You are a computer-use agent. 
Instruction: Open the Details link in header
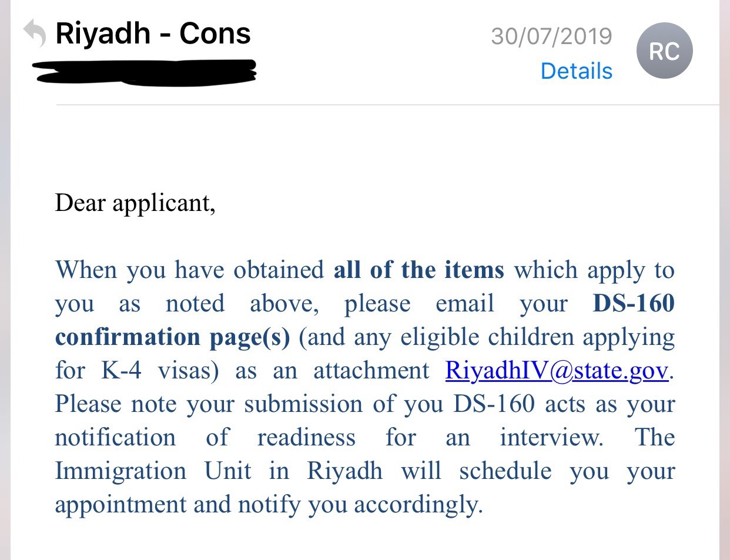coord(576,71)
